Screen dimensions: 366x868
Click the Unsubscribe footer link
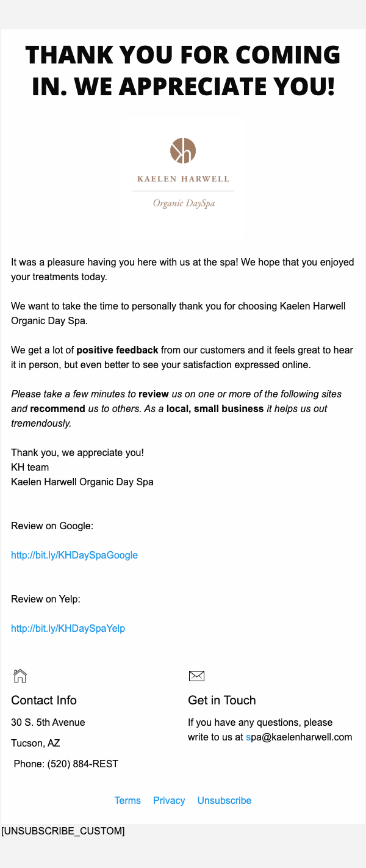pyautogui.click(x=224, y=801)
